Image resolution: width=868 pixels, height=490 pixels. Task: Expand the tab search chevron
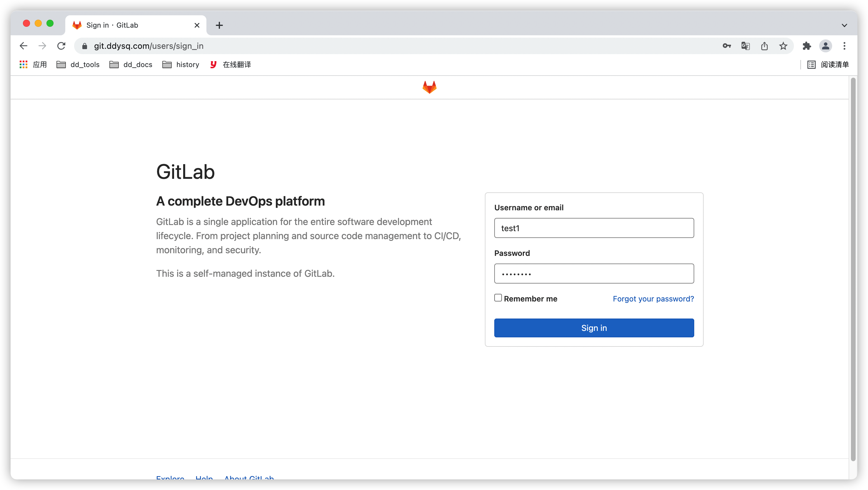844,25
